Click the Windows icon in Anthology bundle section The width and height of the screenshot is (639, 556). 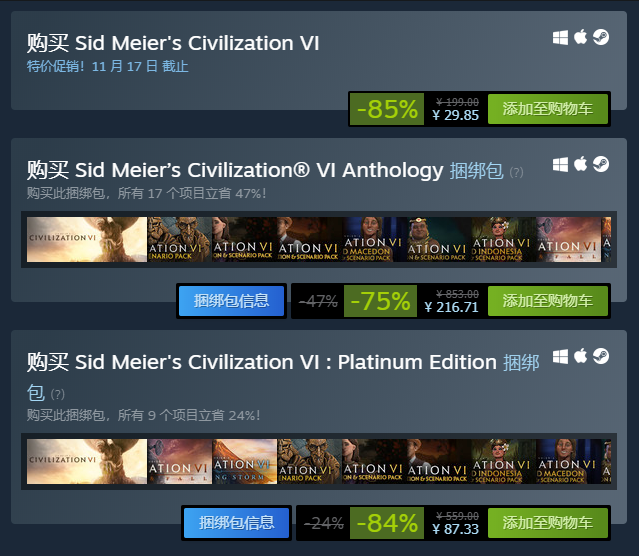click(560, 165)
